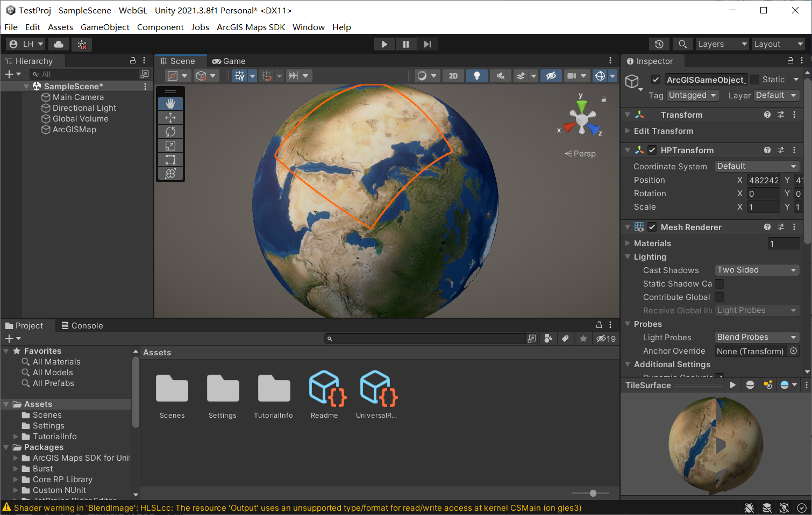812x515 pixels.
Task: Click the Pause button
Action: pos(406,44)
